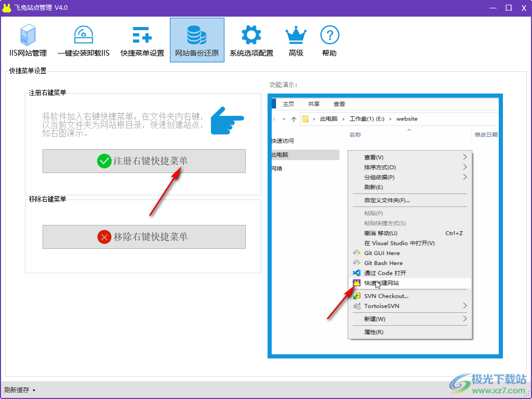Screen dimensions: 532x399
Task: Choose Git Bash Here menu entry
Action: 383,263
